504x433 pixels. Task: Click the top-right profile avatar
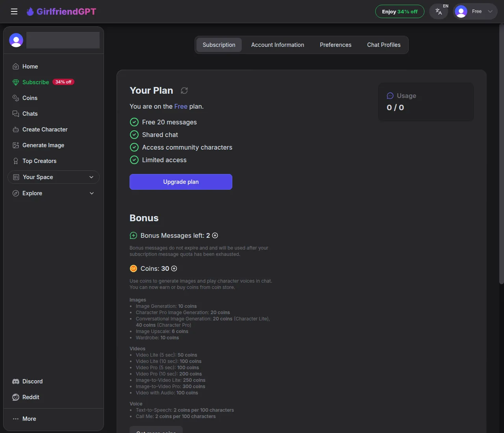[x=461, y=11]
